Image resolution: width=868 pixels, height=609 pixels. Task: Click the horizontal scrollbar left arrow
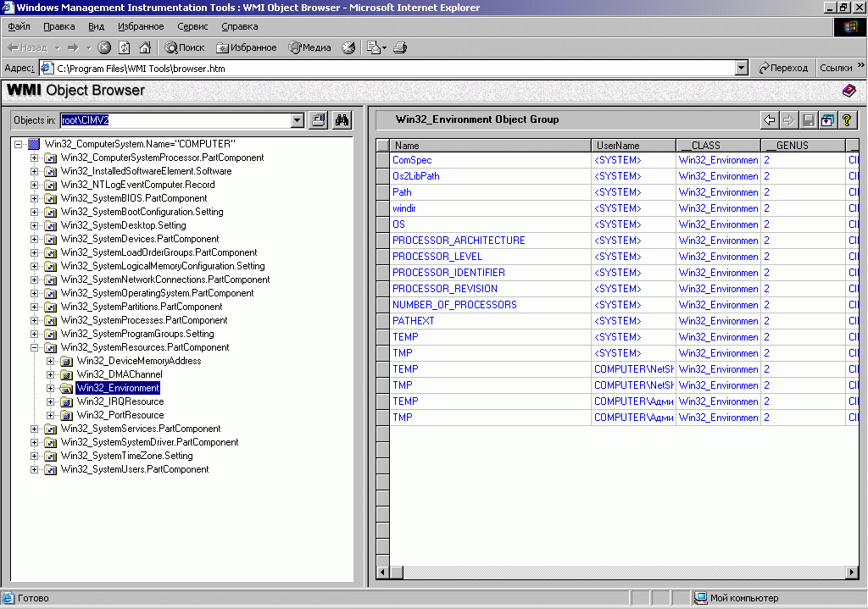pyautogui.click(x=383, y=572)
